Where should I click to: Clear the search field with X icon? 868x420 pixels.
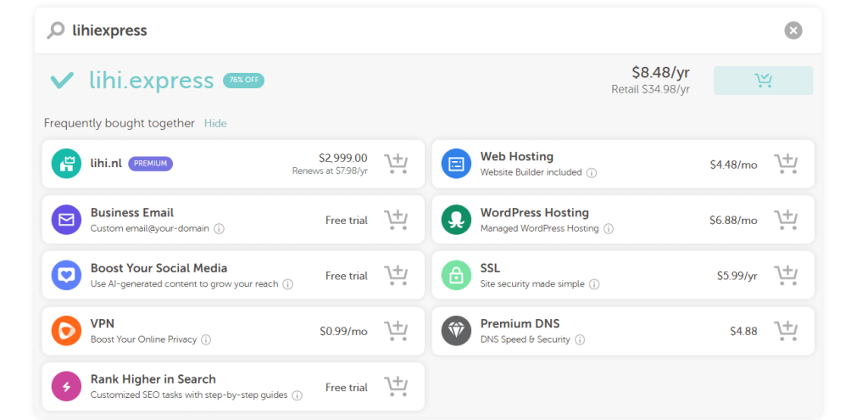(793, 31)
